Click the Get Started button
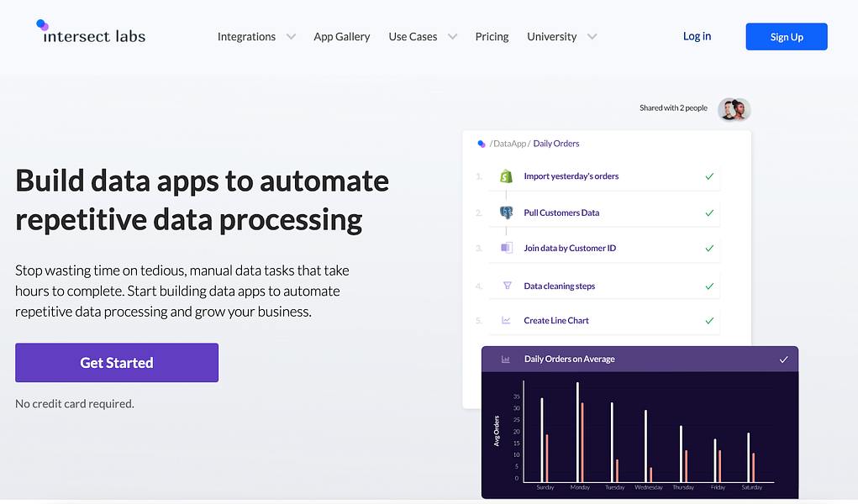The image size is (858, 504). click(117, 363)
